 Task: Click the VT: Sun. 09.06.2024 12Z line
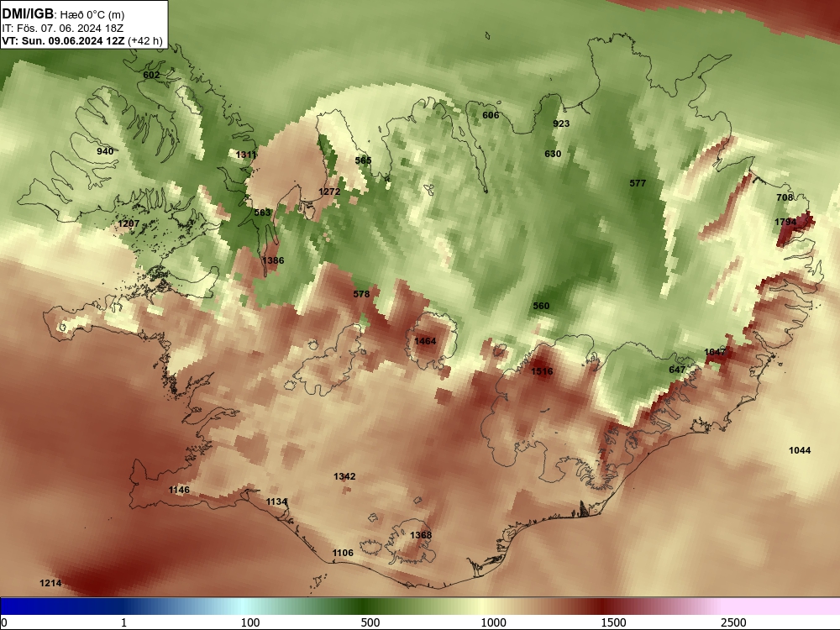[82, 41]
